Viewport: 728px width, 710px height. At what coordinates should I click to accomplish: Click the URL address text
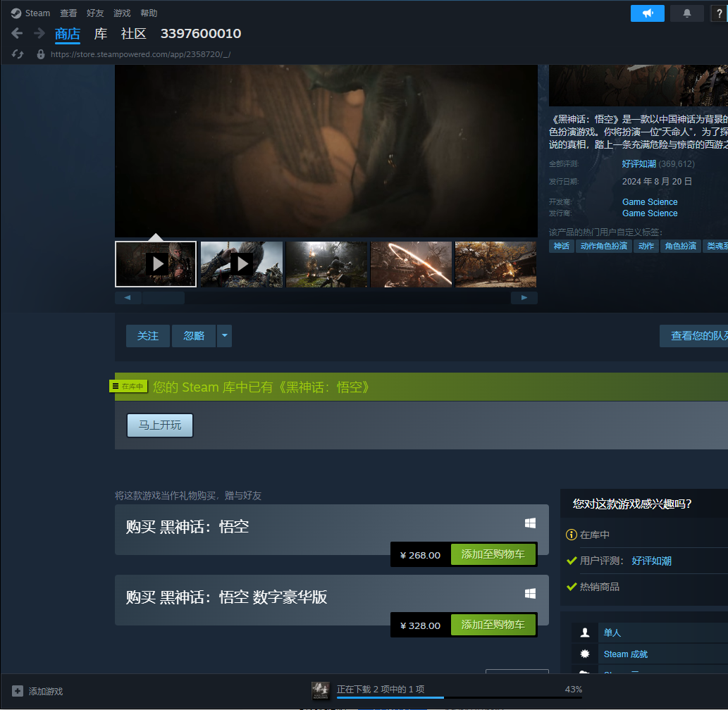(x=141, y=54)
